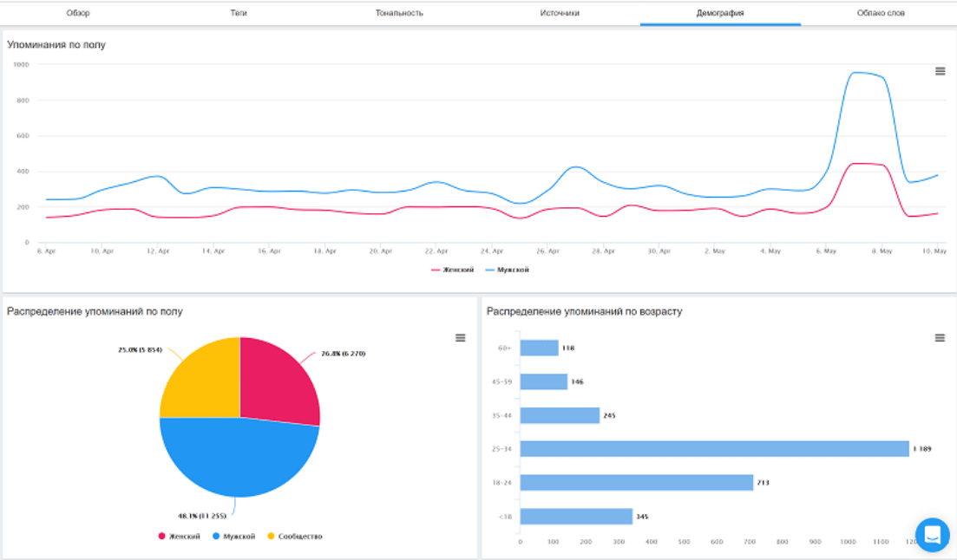The image size is (957, 560).
Task: Open the Теги tab
Action: tap(239, 13)
